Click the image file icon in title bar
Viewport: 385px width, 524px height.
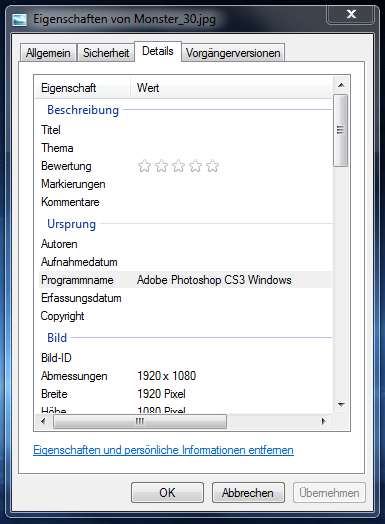coord(19,20)
